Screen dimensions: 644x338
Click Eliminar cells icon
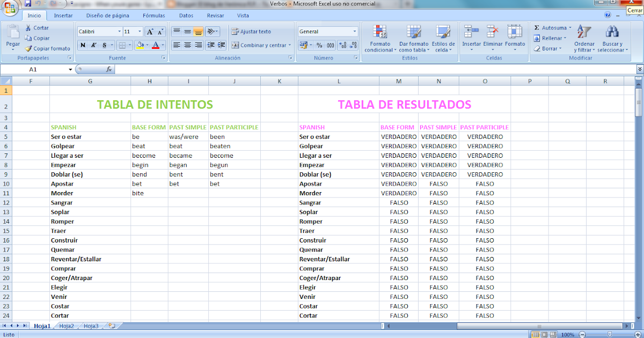(493, 32)
